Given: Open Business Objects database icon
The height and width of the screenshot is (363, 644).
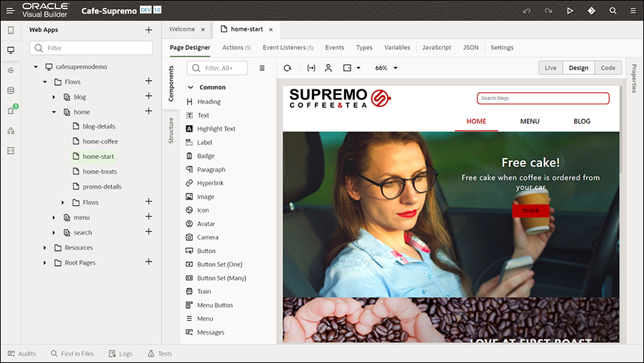Looking at the screenshot, I should click(11, 91).
